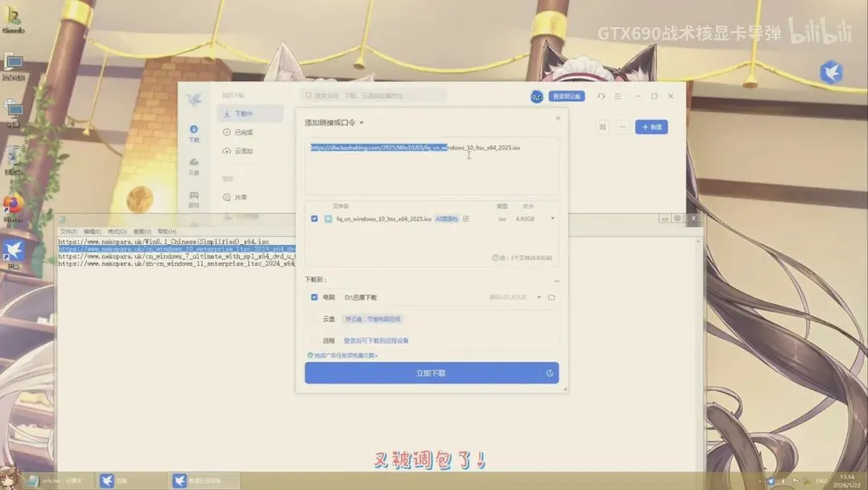868x490 pixels.
Task: Uncheck fq_cn_windows_10_ltsc_x64_2025.iso file checkbox
Action: (x=314, y=219)
